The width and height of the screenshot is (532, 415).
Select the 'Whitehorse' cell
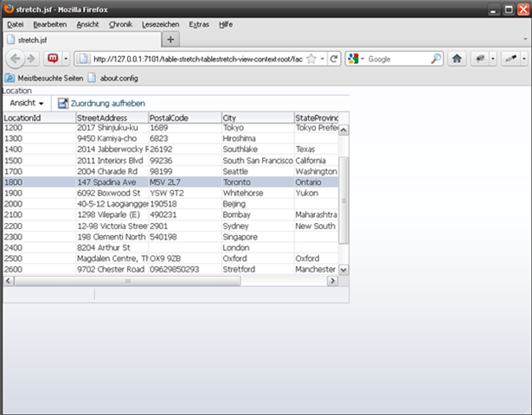pyautogui.click(x=258, y=193)
